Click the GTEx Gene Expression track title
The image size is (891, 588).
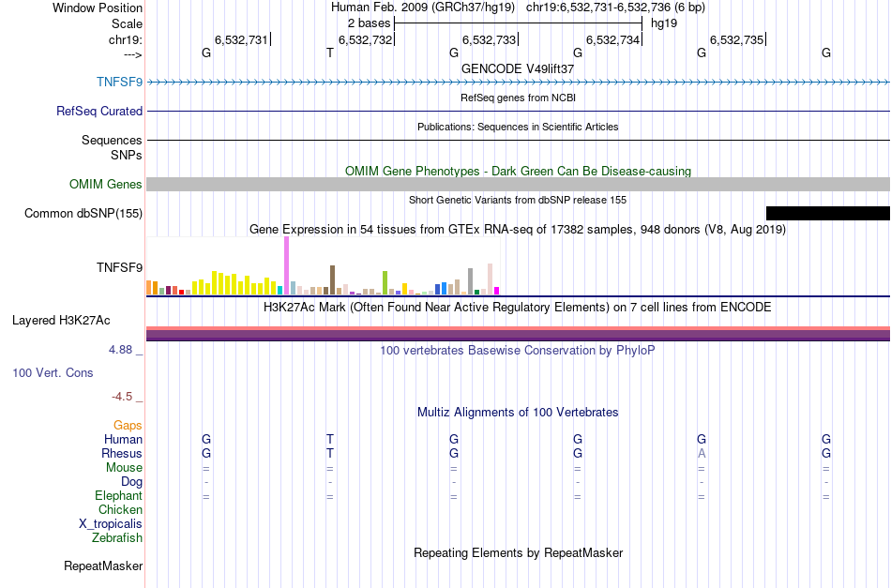click(x=518, y=230)
